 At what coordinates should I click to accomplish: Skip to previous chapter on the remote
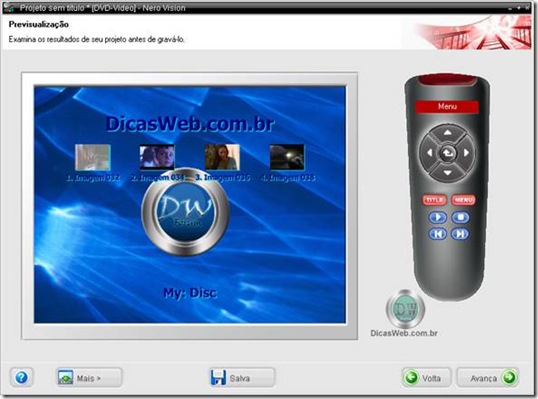coord(437,234)
